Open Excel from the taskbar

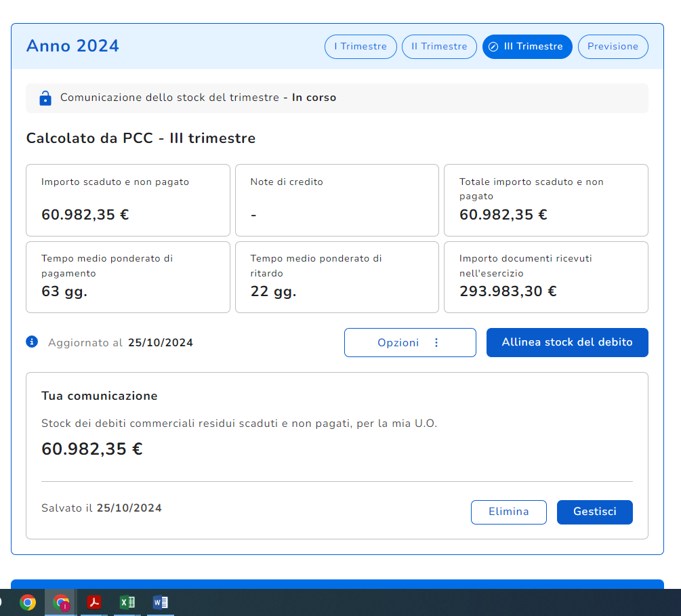[127, 602]
